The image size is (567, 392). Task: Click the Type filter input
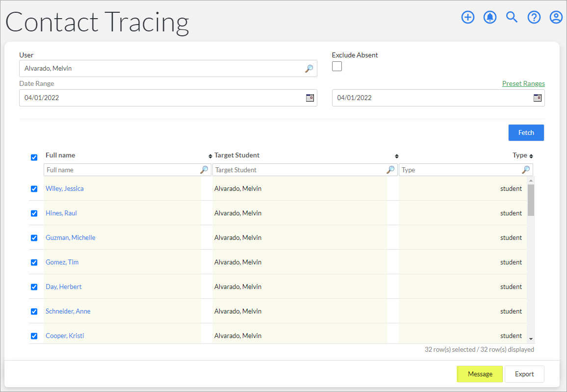466,170
